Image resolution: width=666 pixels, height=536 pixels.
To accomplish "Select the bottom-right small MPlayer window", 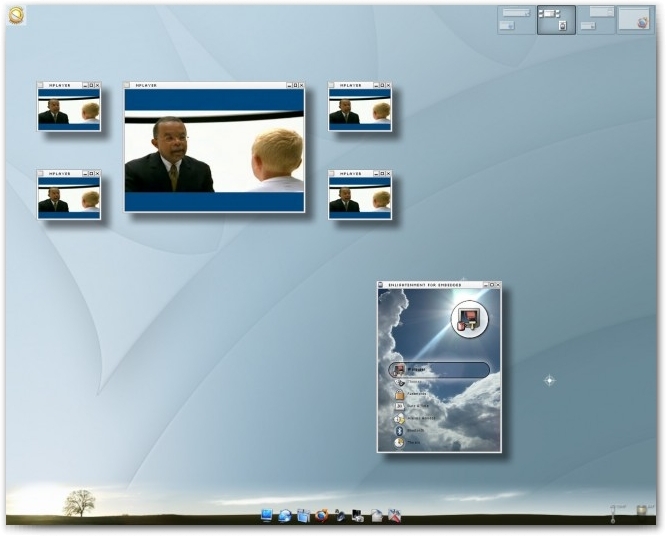I will tap(360, 198).
